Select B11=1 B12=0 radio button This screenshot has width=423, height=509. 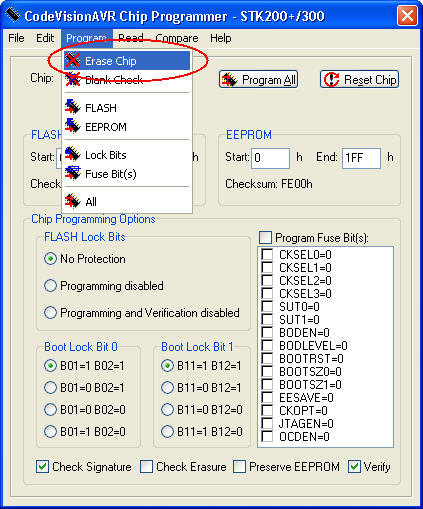pos(167,432)
